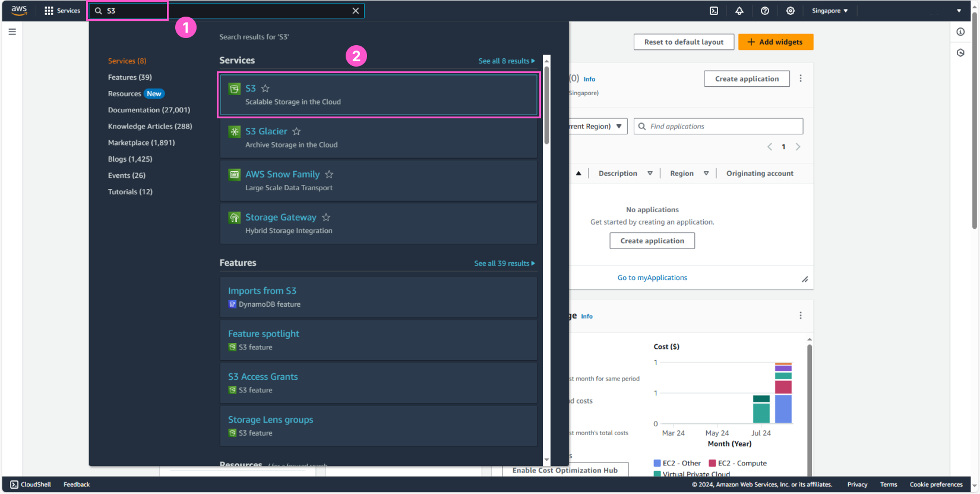This screenshot has width=980, height=494.
Task: Click the Add widgets button
Action: point(776,42)
